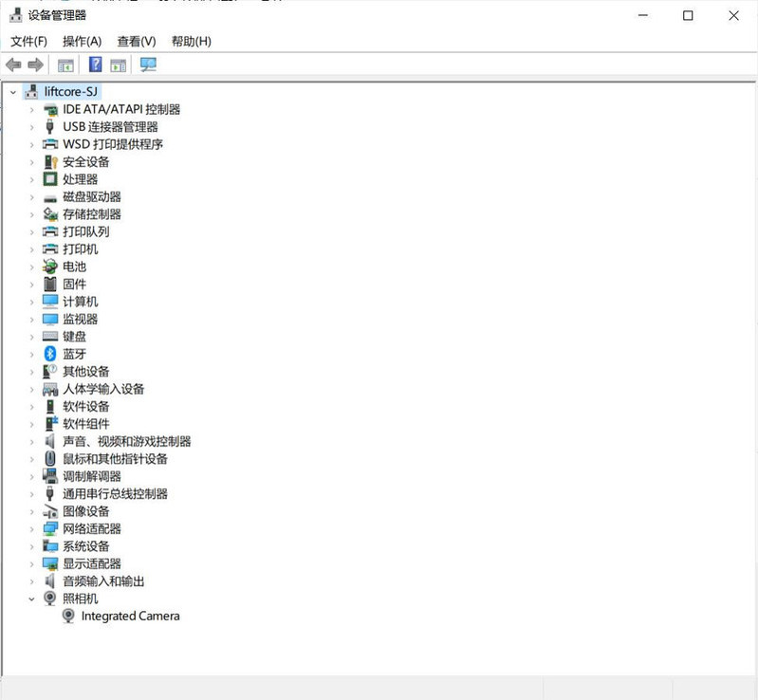Viewport: 758px width, 700px height.
Task: Select the Integrated Camera entry
Action: pos(131,616)
